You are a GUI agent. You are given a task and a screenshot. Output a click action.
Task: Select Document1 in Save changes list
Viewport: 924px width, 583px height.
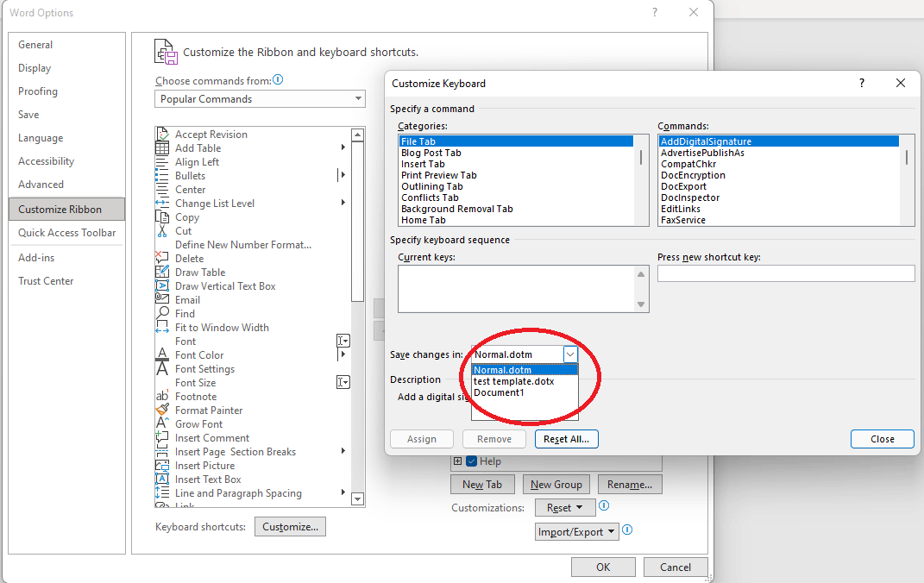tap(525, 392)
